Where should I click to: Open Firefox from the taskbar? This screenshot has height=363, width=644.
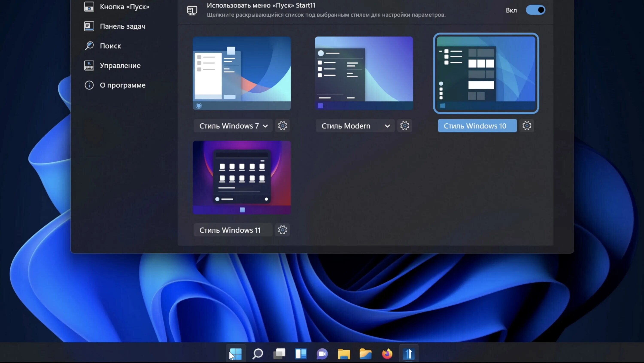tap(387, 354)
